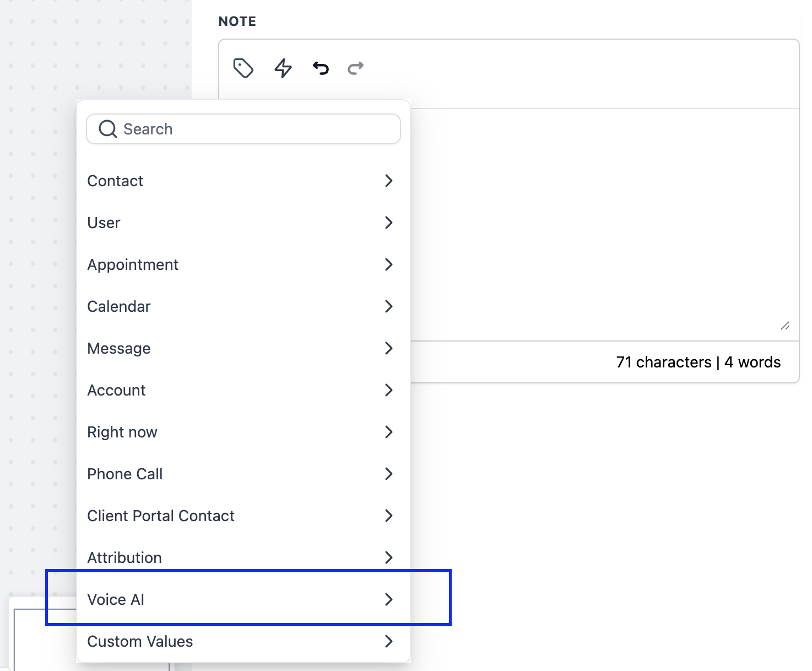The image size is (812, 671).
Task: Type in the Search variables field
Action: (x=253, y=129)
